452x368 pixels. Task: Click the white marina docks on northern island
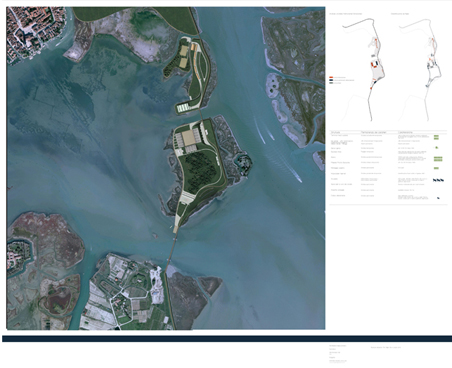click(x=183, y=108)
